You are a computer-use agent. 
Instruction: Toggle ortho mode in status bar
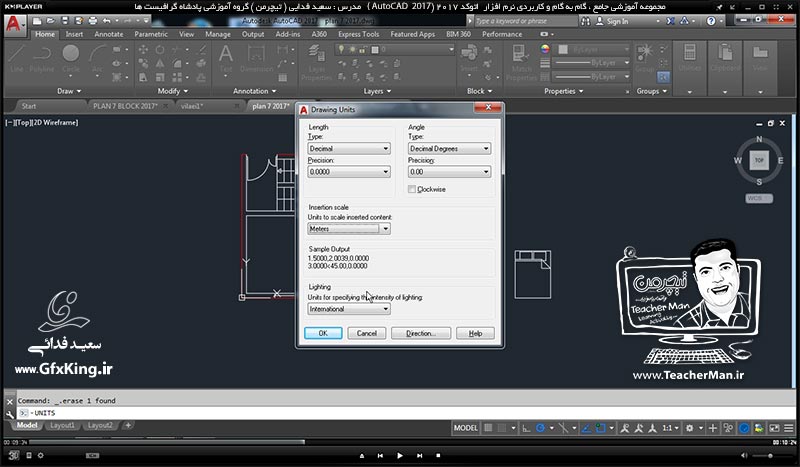pos(526,428)
